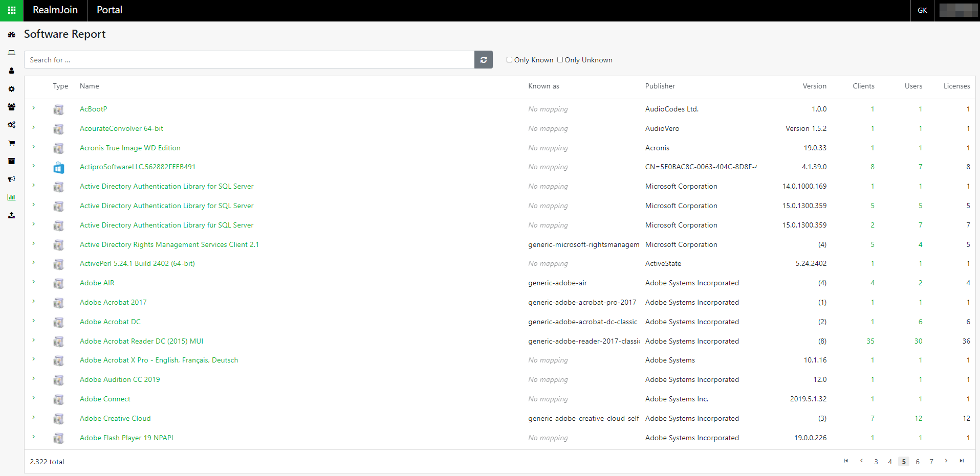Enable the Only Unknown checkbox

560,60
